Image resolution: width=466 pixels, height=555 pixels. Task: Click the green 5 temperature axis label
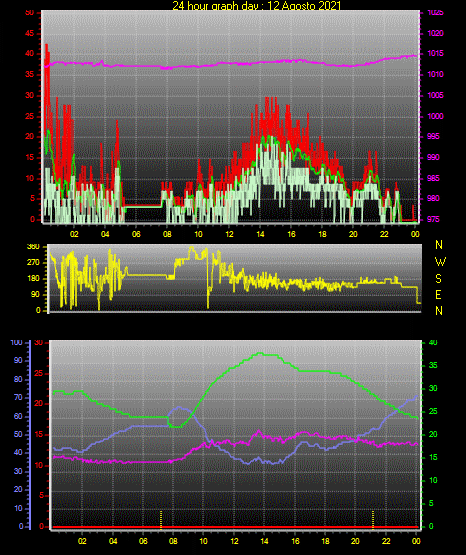point(431,503)
